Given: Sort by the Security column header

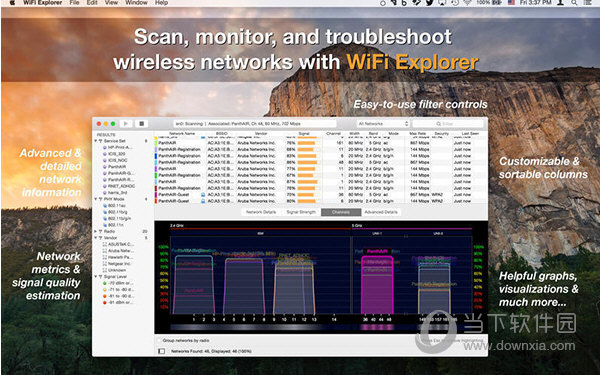Looking at the screenshot, I should click(441, 134).
